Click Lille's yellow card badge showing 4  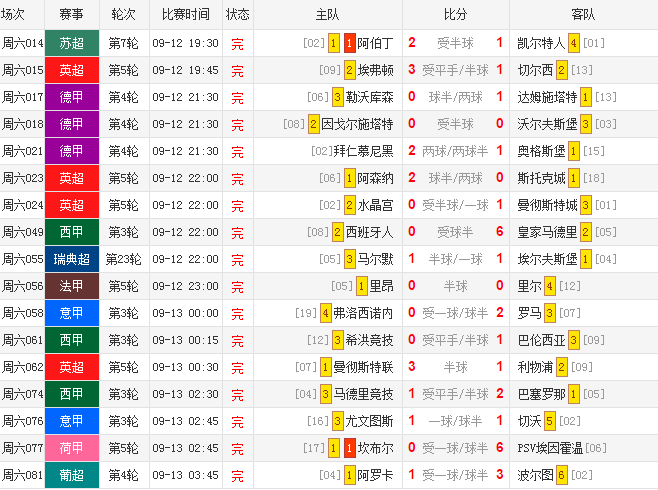point(549,286)
